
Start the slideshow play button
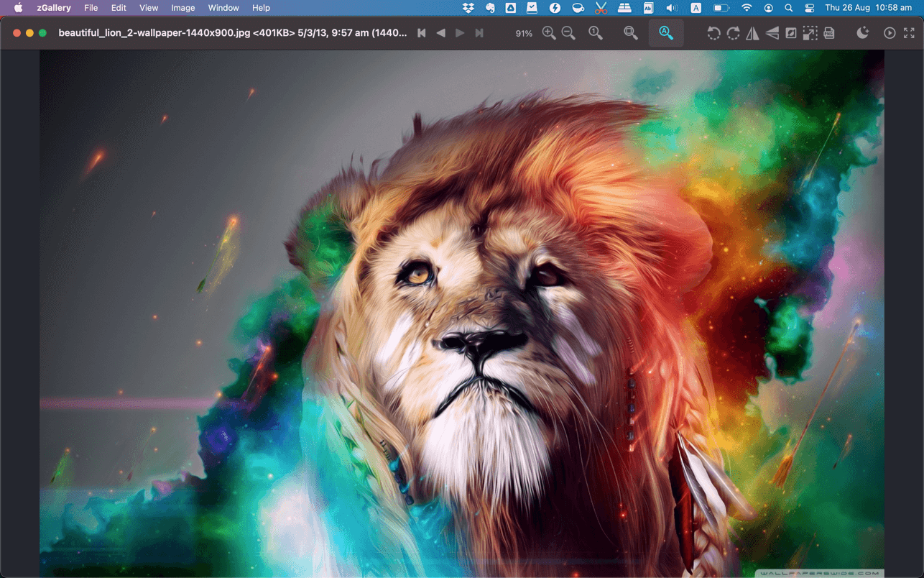(x=890, y=33)
